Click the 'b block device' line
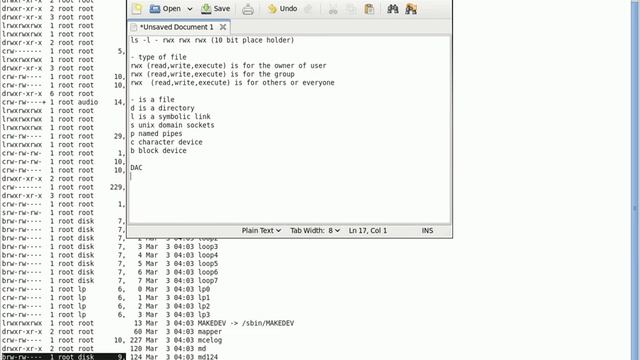 [158, 151]
